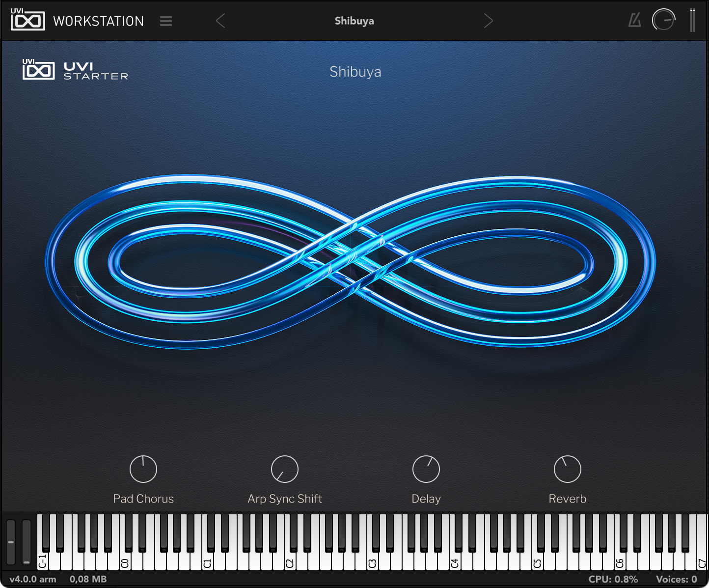Adjust the Arp Sync Shift knob
The image size is (709, 588).
point(284,468)
